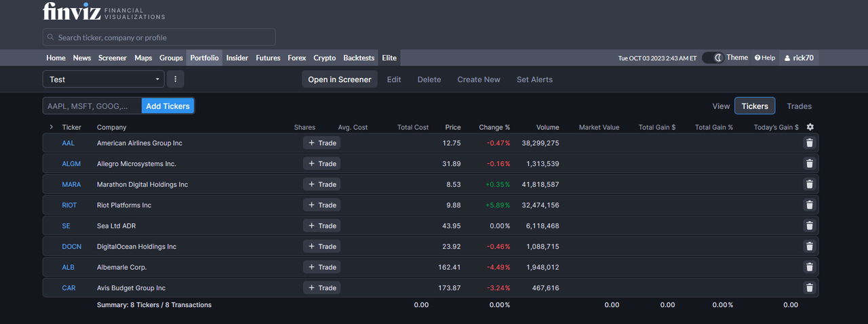The image size is (868, 324).
Task: Open table settings gear icon
Action: tap(810, 127)
